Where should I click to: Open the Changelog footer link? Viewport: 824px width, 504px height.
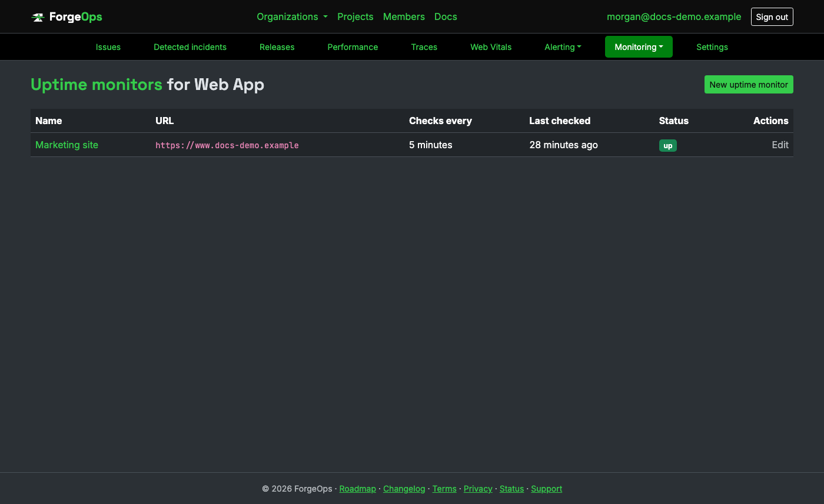pos(404,489)
